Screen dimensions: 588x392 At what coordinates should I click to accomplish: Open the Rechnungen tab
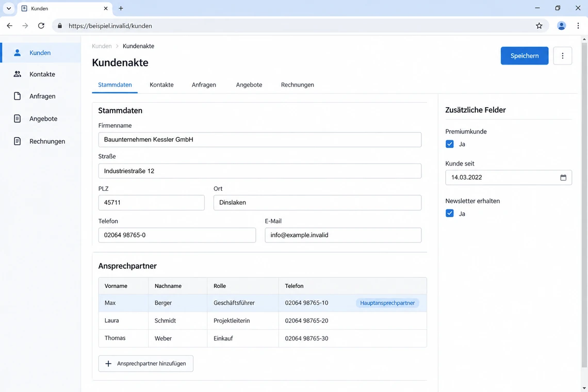pos(298,85)
